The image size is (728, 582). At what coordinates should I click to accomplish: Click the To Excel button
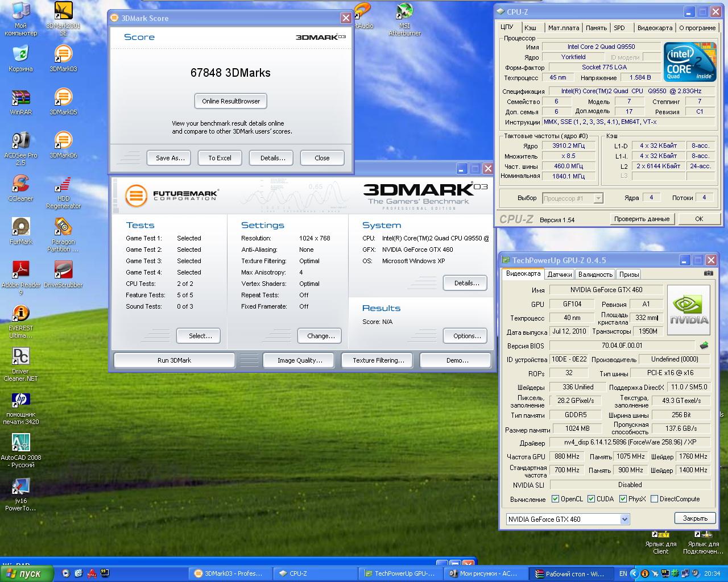click(x=220, y=158)
